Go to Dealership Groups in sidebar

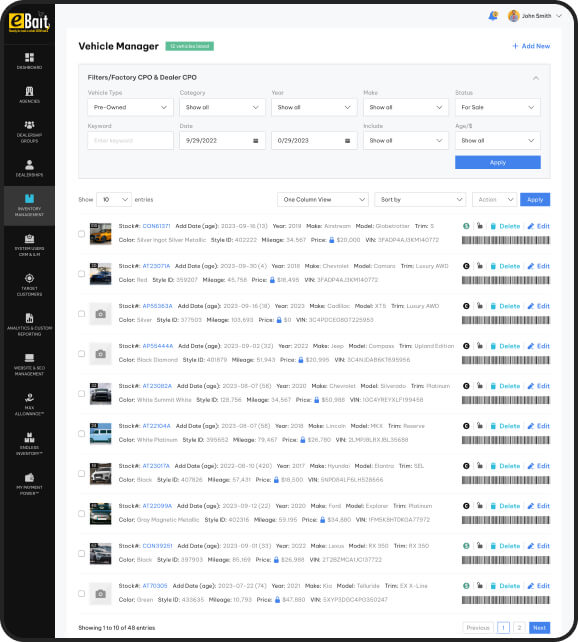[x=29, y=131]
